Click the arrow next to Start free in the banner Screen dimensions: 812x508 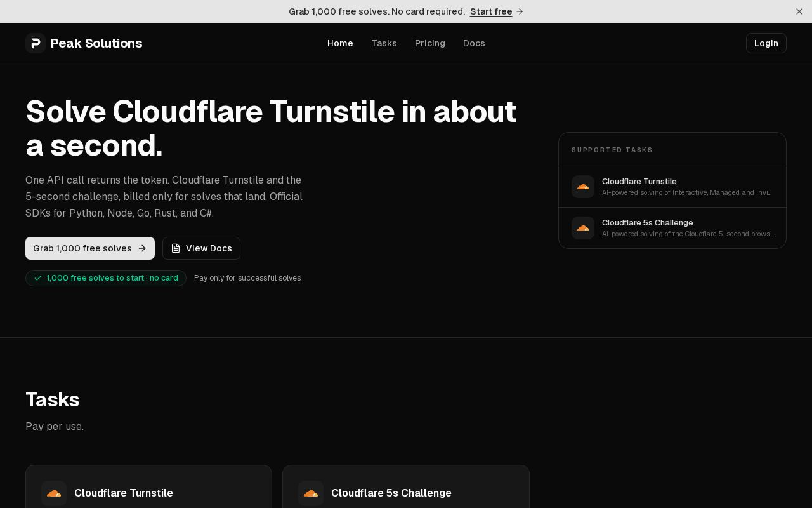tap(520, 11)
